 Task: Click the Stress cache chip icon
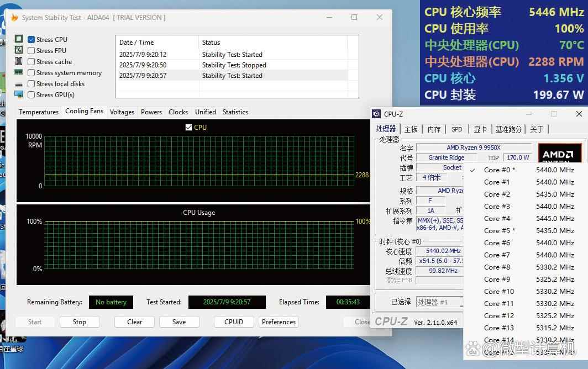(x=19, y=61)
